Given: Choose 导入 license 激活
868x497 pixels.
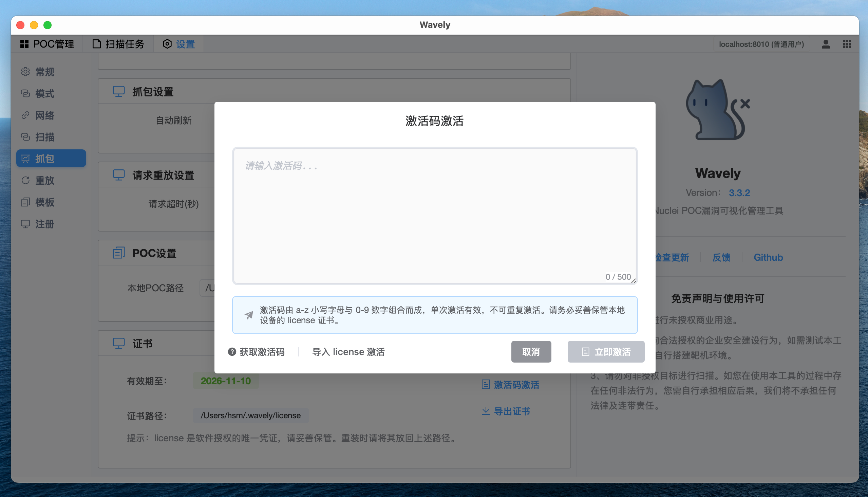Looking at the screenshot, I should [x=348, y=352].
